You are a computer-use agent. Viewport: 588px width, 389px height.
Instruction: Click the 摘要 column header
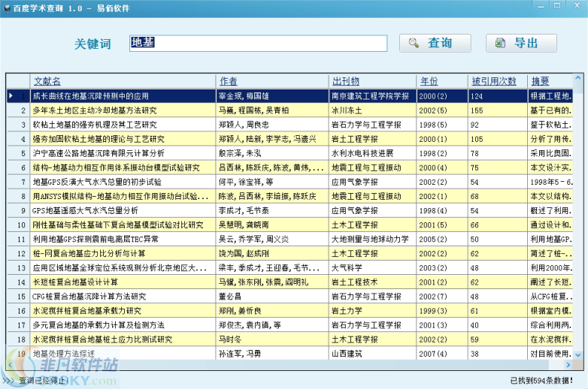click(x=540, y=81)
